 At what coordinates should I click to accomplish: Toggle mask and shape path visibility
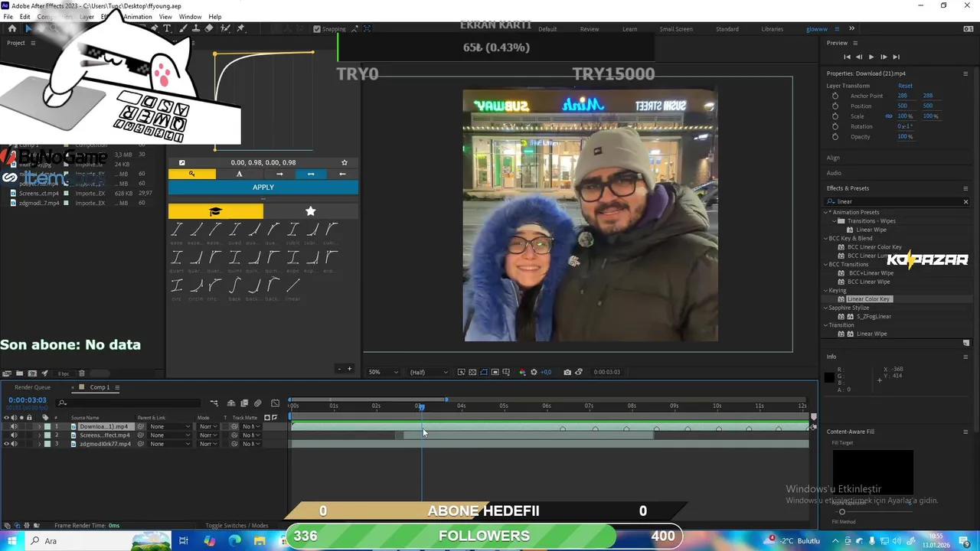pos(484,372)
